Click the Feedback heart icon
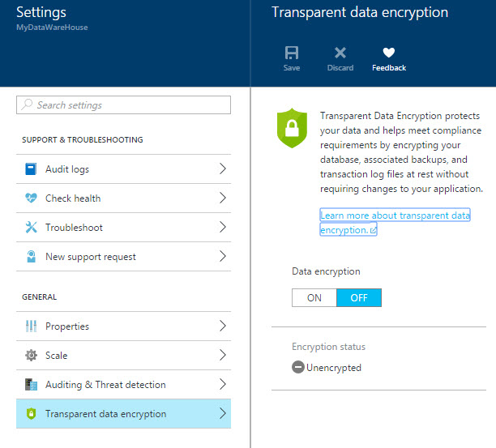This screenshot has width=496, height=448. tap(389, 53)
